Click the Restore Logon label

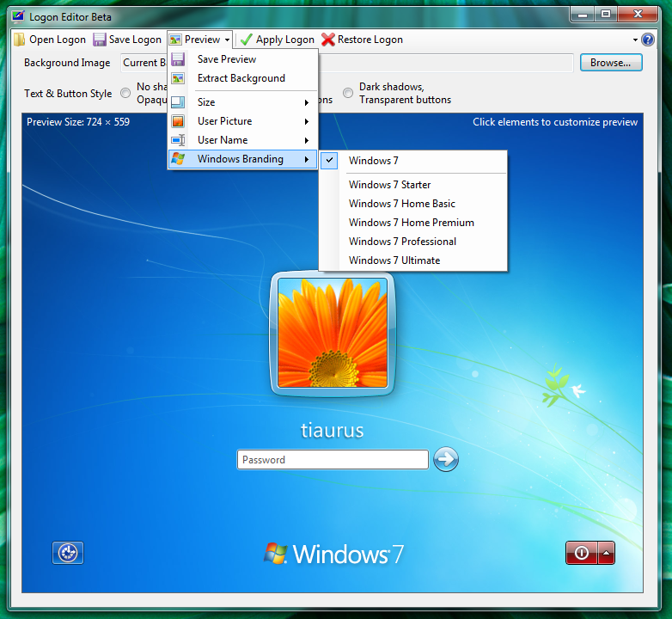[x=370, y=40]
